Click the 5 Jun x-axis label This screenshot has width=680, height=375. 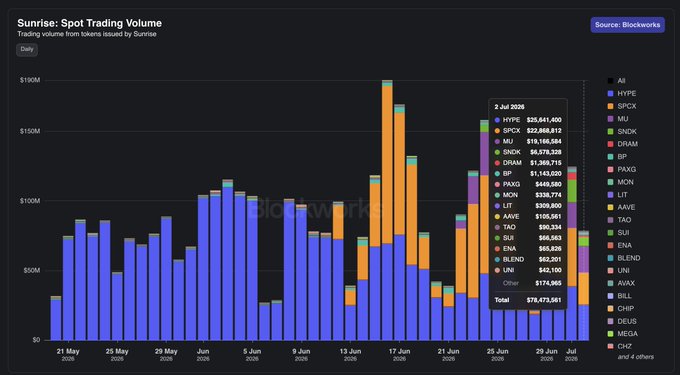(252, 354)
